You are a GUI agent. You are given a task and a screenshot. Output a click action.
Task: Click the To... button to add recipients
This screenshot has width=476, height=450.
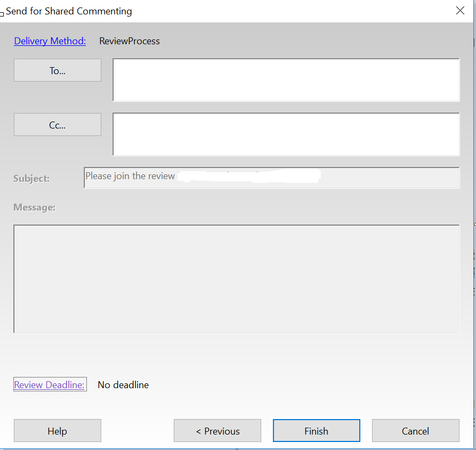(57, 70)
